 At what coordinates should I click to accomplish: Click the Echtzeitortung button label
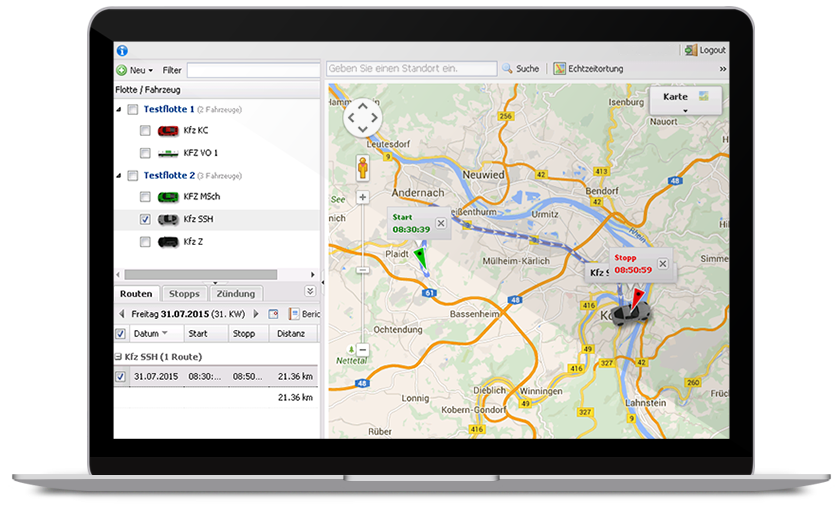point(596,69)
